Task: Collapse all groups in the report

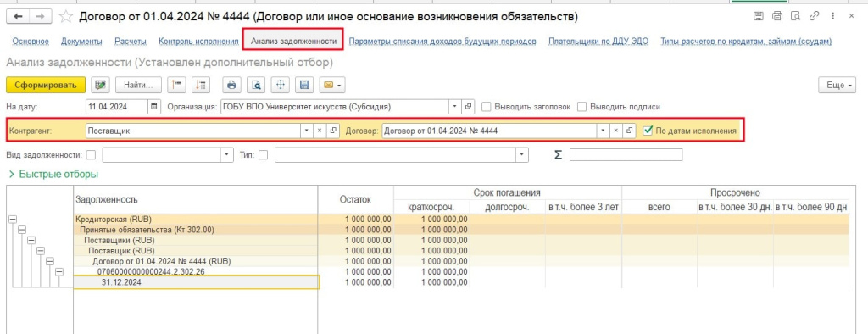Action: point(176,85)
